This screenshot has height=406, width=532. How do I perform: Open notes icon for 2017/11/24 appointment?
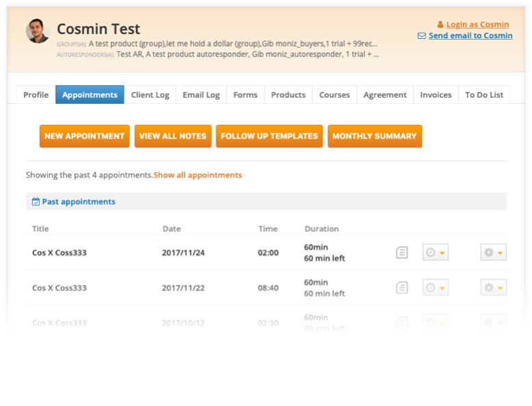tap(401, 252)
